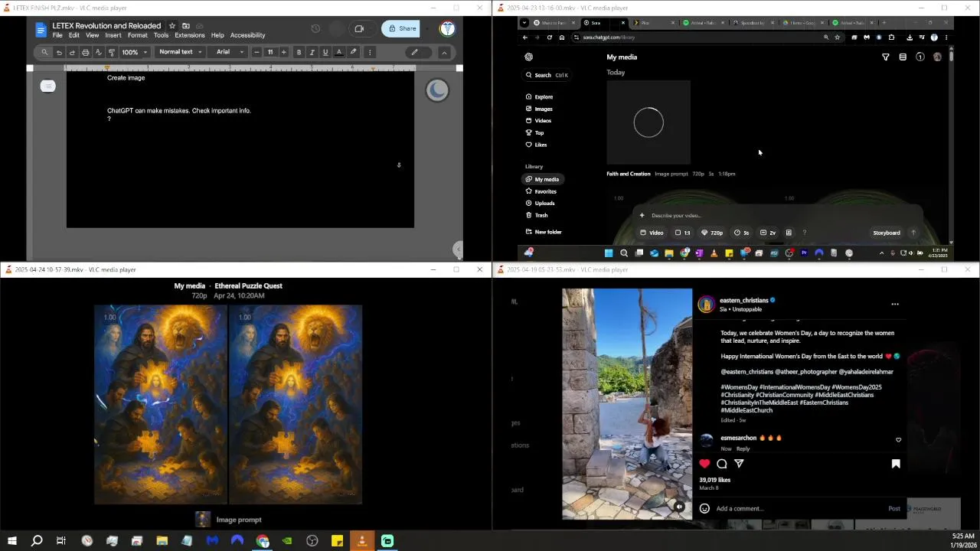Click the print icon in Docs toolbar
Image resolution: width=980 pixels, height=551 pixels.
coord(85,52)
